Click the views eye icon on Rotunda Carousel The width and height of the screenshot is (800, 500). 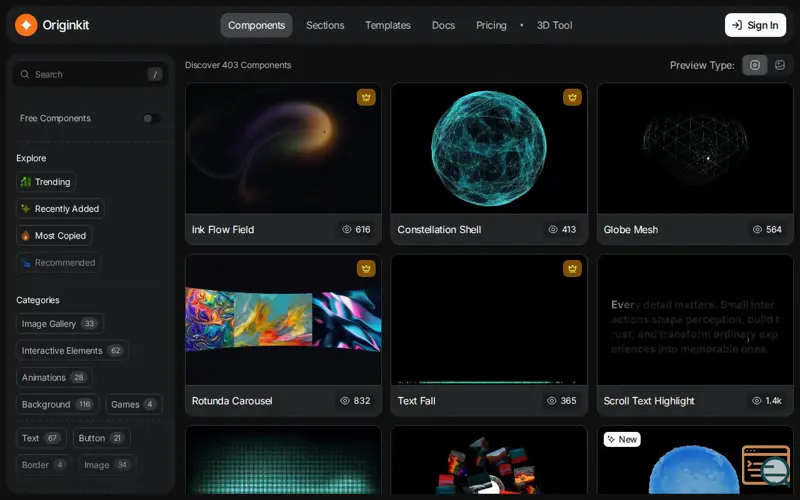point(345,401)
